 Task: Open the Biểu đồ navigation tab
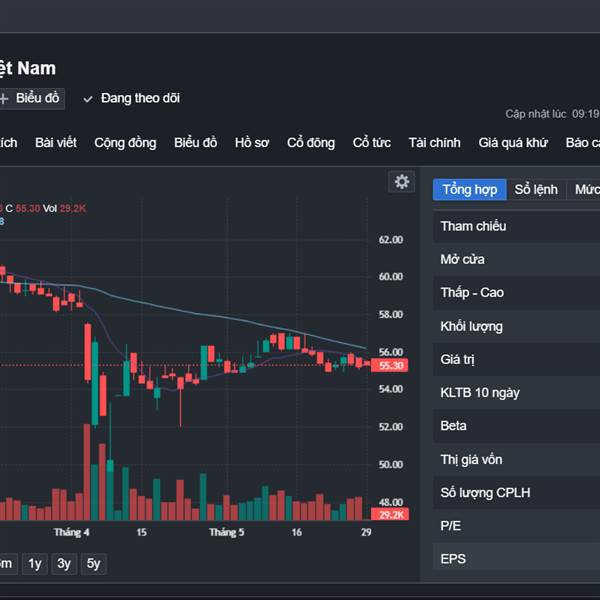click(x=195, y=143)
